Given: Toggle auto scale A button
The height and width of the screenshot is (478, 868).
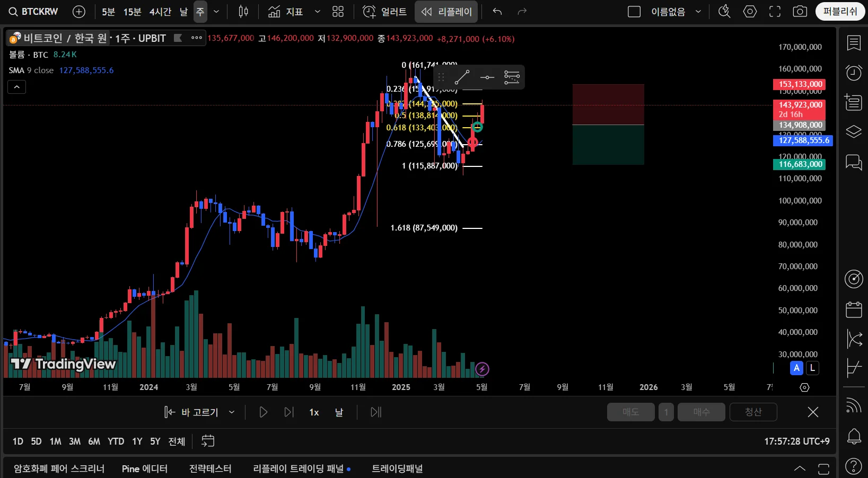Looking at the screenshot, I should point(796,368).
